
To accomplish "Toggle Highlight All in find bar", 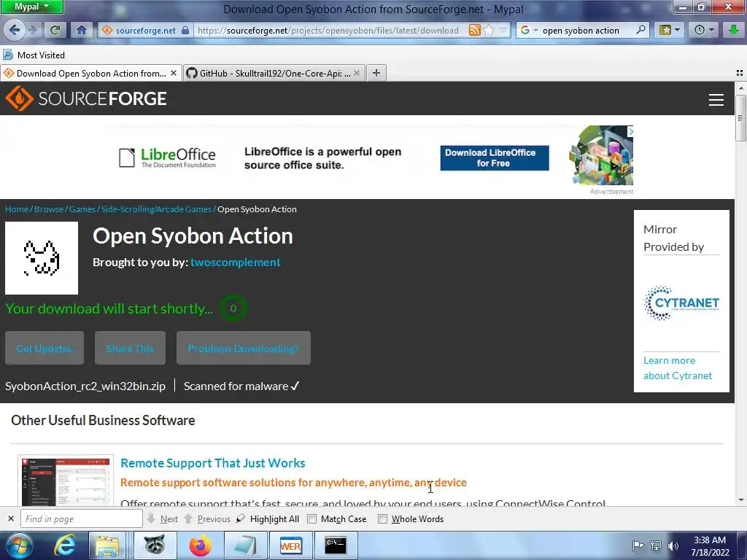I will [268, 518].
